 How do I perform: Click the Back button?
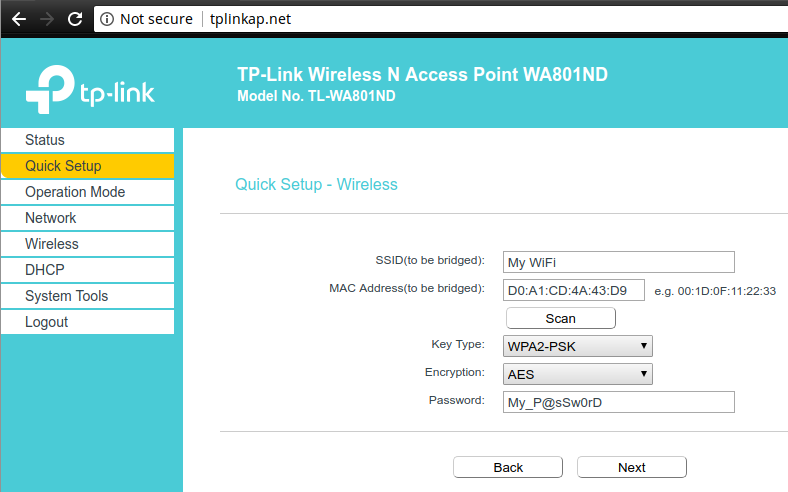508,467
